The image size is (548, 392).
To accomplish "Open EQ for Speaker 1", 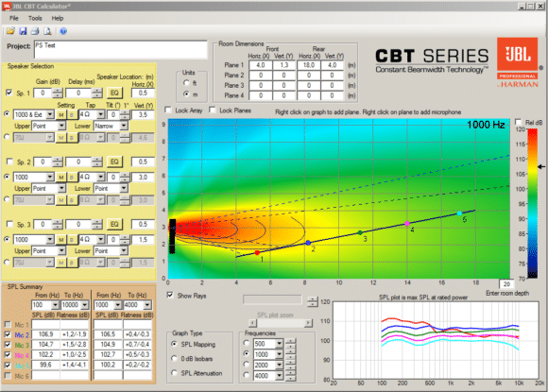I will (x=114, y=93).
